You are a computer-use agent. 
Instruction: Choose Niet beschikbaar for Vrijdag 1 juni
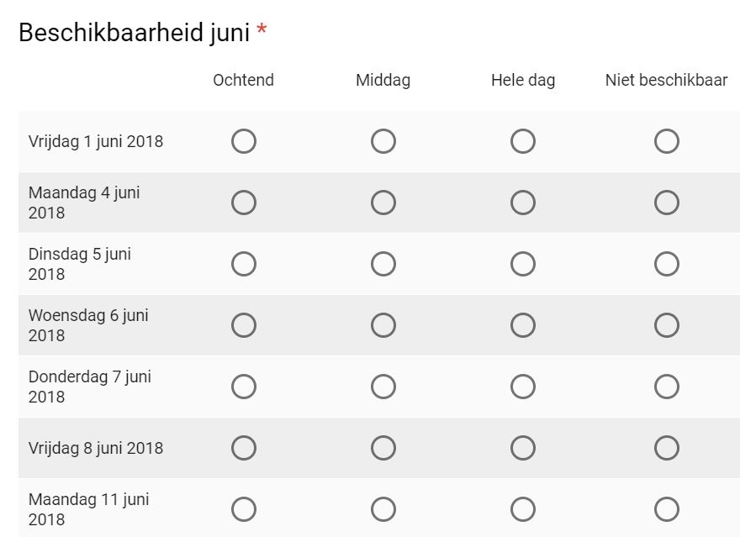click(x=667, y=141)
